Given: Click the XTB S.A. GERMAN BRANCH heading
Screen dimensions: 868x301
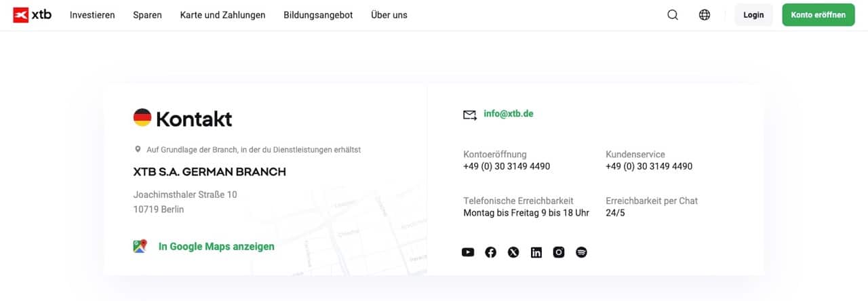Looking at the screenshot, I should [210, 172].
